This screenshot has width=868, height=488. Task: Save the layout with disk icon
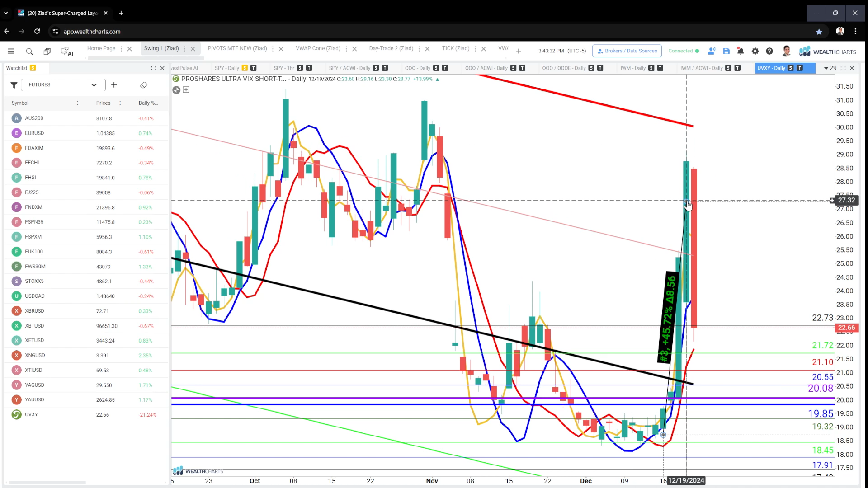(x=726, y=51)
